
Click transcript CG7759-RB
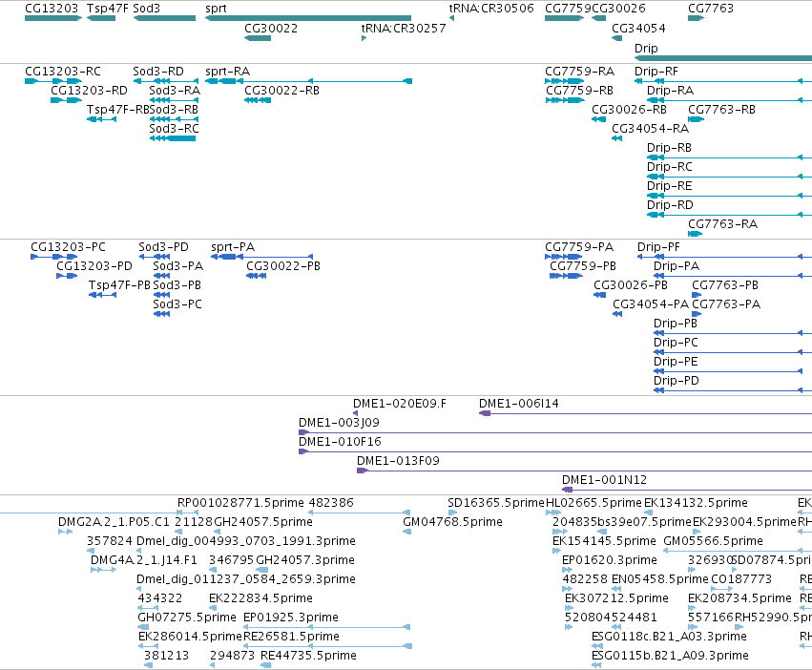[579, 91]
